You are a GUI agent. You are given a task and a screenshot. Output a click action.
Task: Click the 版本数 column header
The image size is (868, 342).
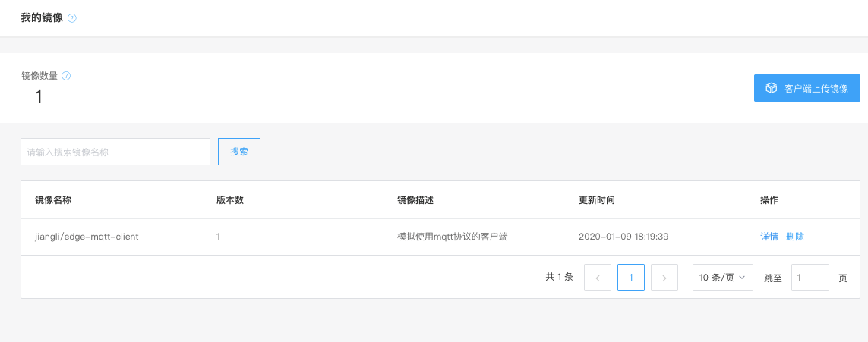230,200
